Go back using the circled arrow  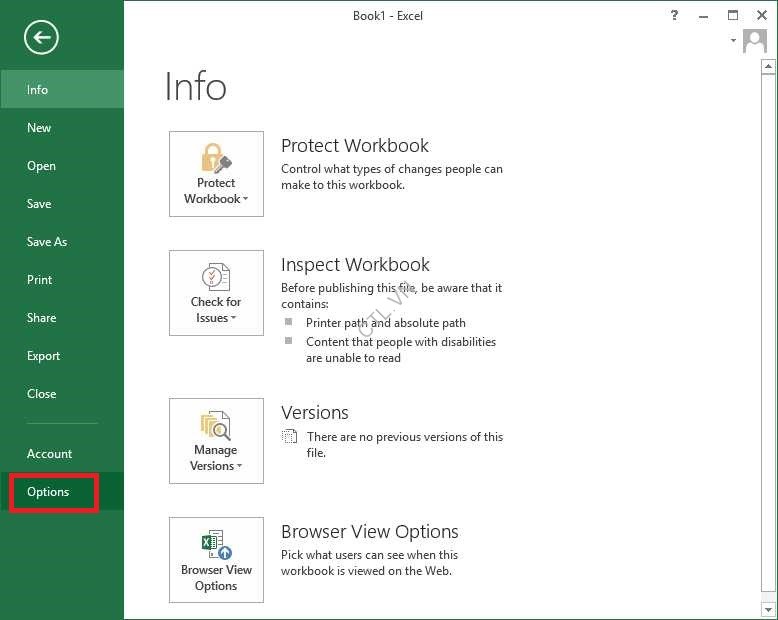41,37
